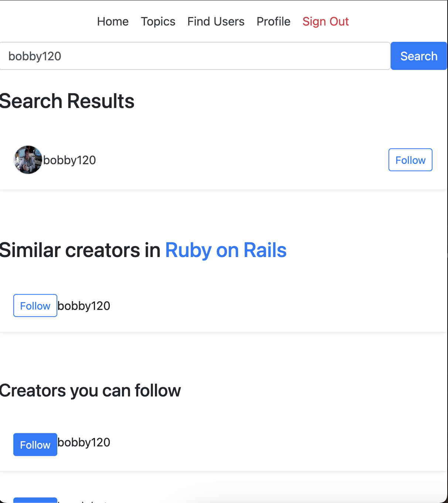448x503 pixels.
Task: Select bobby120's name under Similar creators
Action: pyautogui.click(x=84, y=306)
